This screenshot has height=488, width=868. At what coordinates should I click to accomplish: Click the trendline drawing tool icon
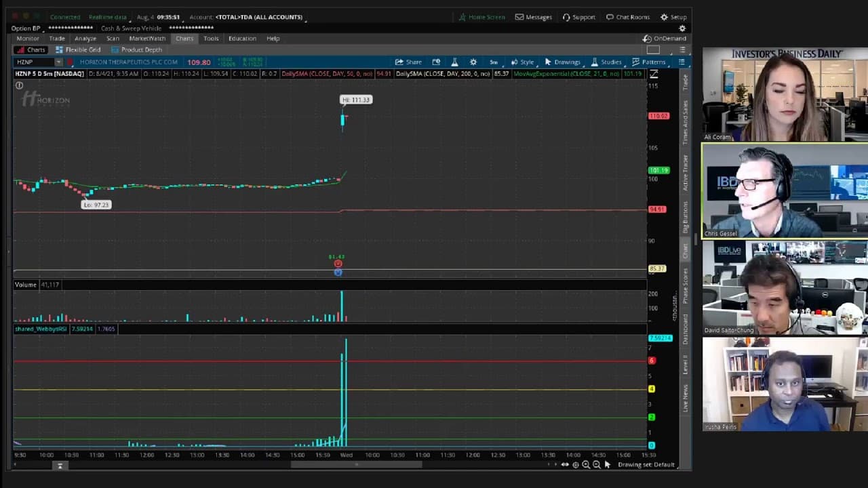point(654,74)
